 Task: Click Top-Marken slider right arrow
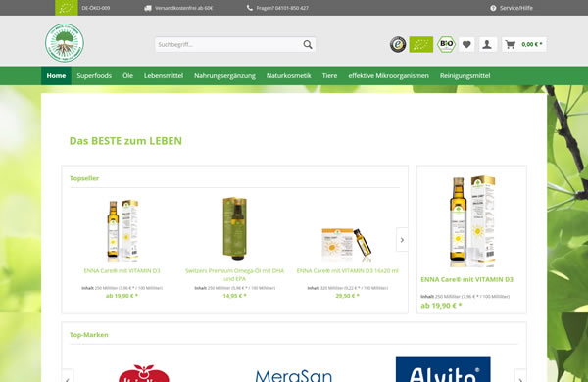520,376
